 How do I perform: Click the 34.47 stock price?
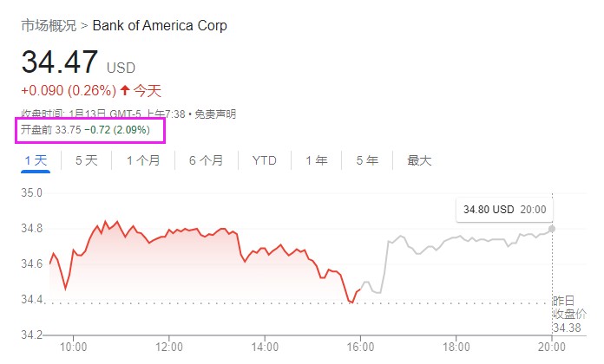point(59,62)
